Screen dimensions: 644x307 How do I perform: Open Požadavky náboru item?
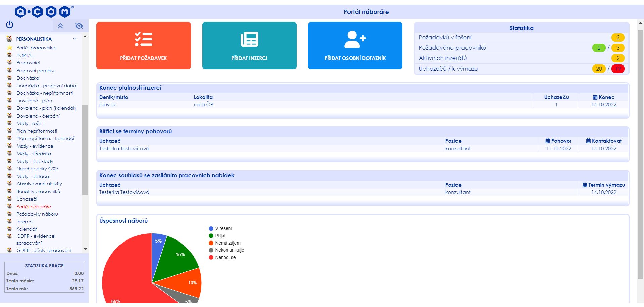point(37,214)
